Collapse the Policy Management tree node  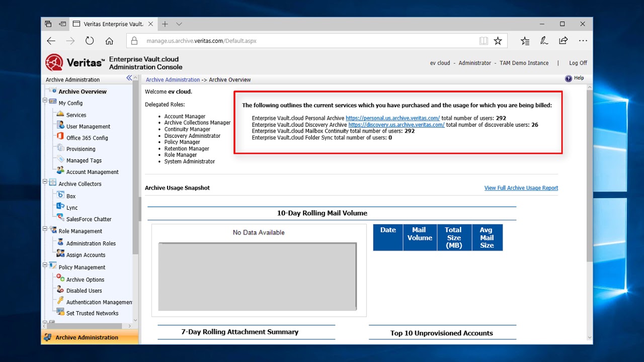click(45, 265)
